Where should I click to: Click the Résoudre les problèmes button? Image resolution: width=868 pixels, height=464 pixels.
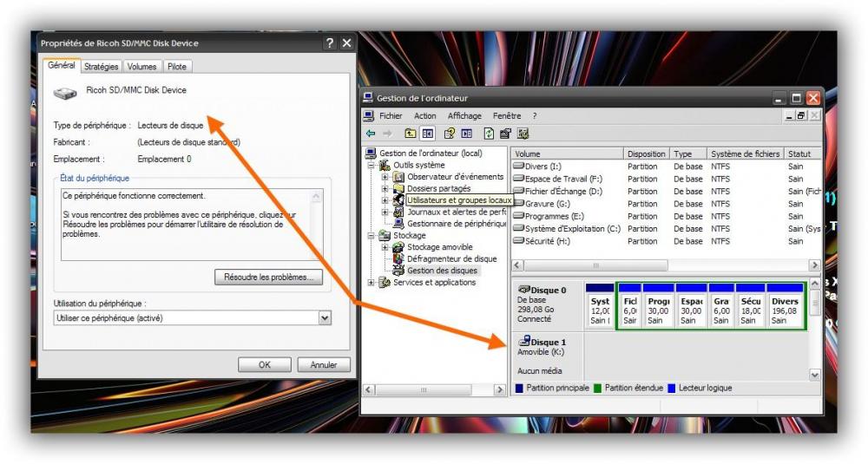click(267, 278)
